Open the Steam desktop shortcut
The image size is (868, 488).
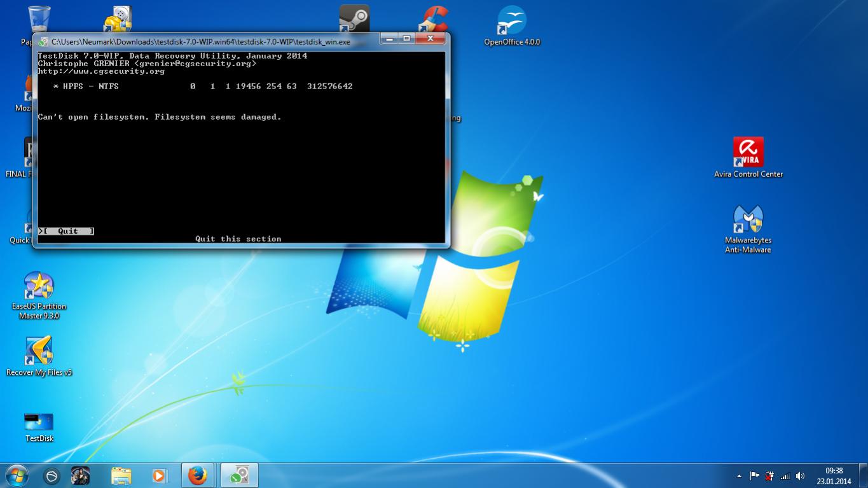tap(354, 18)
